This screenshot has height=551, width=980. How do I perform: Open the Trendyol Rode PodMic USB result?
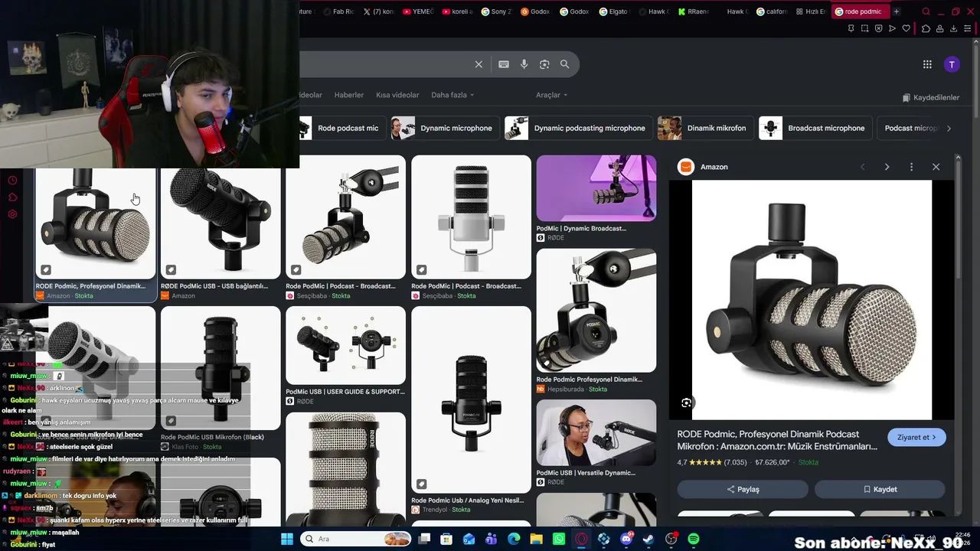tap(471, 399)
